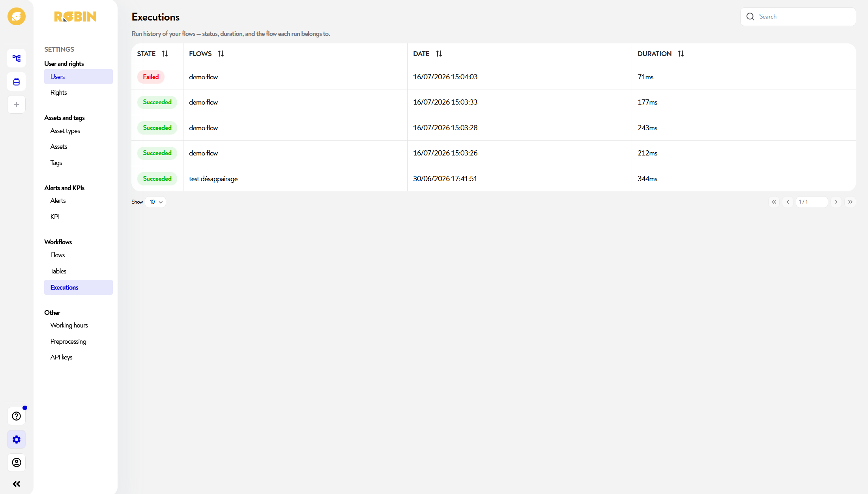
Task: Click Succeeded badge for 15:03:28 run
Action: click(157, 128)
